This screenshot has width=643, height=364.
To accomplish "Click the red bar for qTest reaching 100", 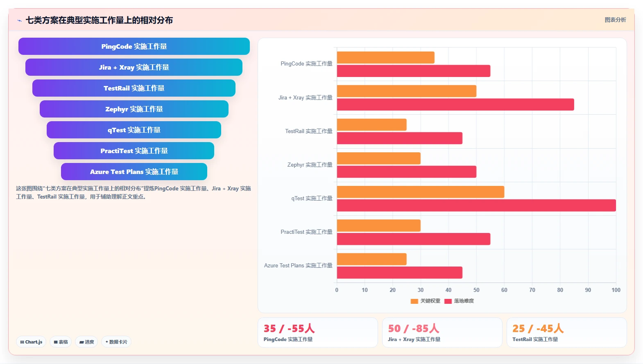I will pyautogui.click(x=476, y=206).
